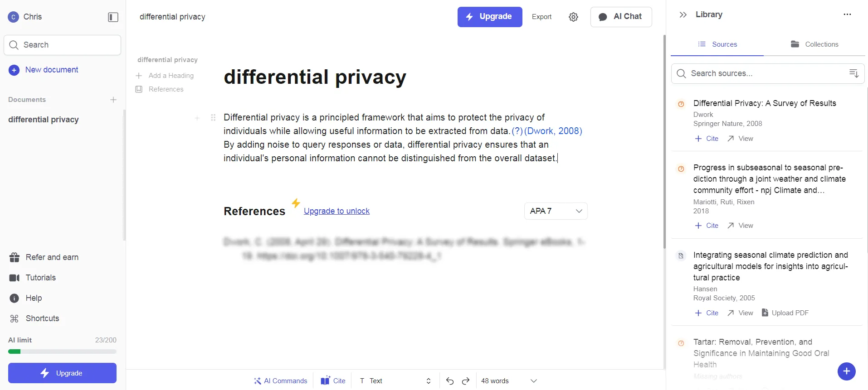Click the Search sources input field
This screenshot has height=390, width=868.
(762, 73)
